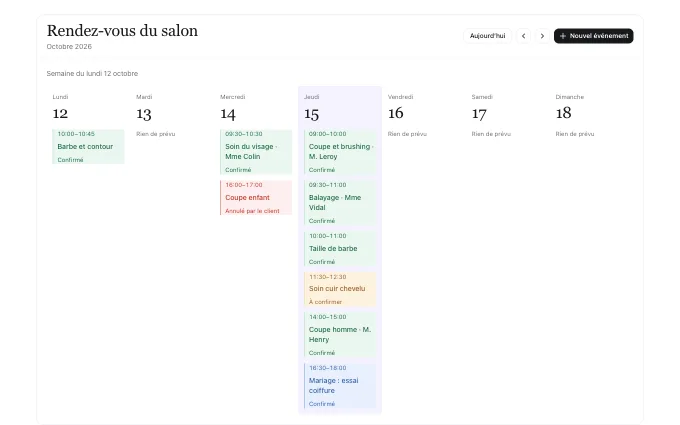Open the Soin du visage Mme Colin appointment
The height and width of the screenshot is (425, 680).
(256, 152)
